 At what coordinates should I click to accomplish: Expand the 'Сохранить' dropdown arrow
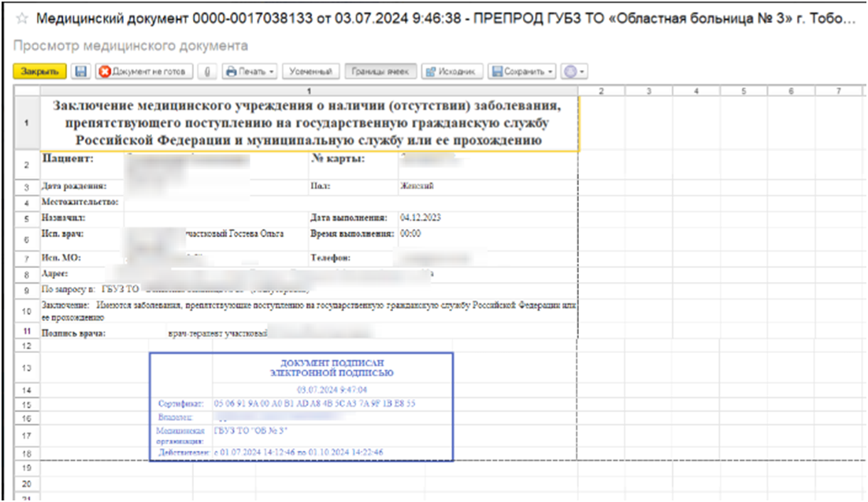click(551, 71)
